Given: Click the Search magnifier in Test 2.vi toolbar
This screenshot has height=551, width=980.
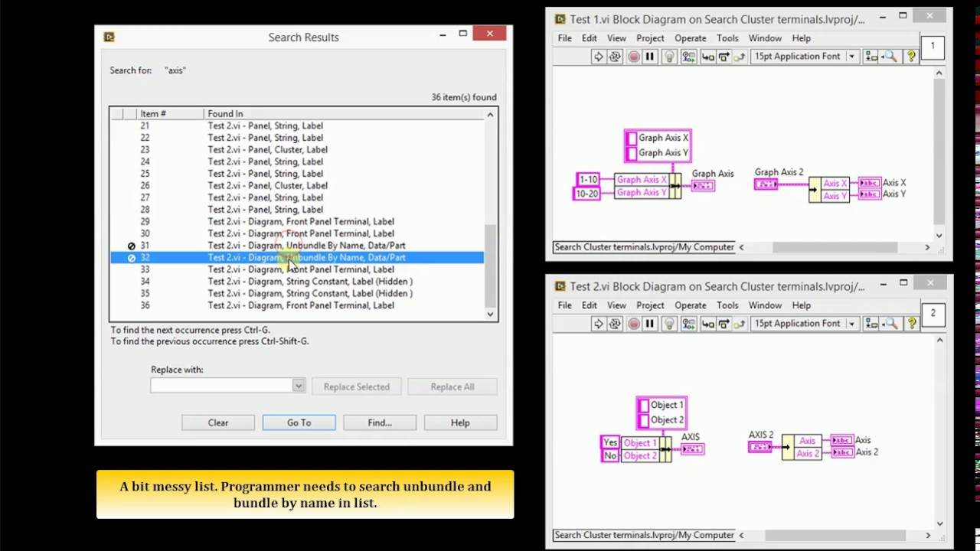Looking at the screenshot, I should (x=890, y=324).
